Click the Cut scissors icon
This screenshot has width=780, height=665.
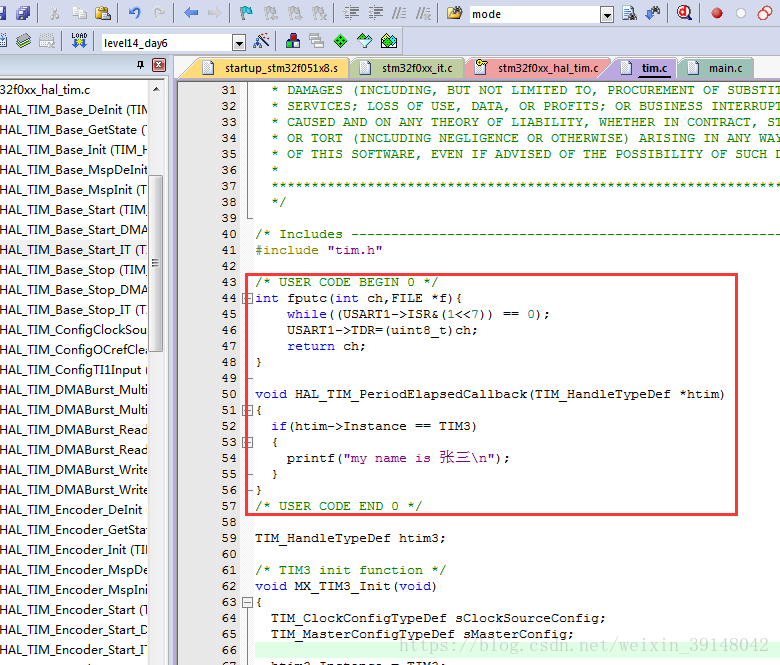click(55, 13)
